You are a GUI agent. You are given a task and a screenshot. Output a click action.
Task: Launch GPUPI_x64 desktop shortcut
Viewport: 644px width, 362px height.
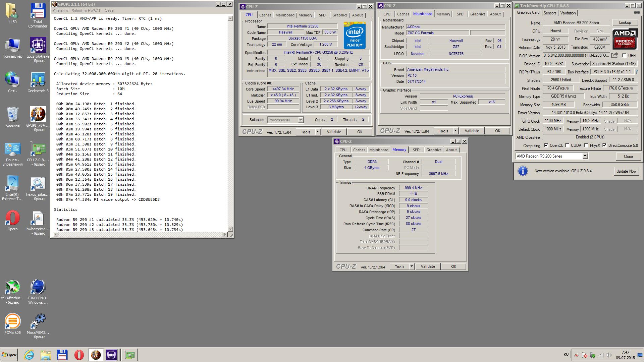tap(38, 119)
